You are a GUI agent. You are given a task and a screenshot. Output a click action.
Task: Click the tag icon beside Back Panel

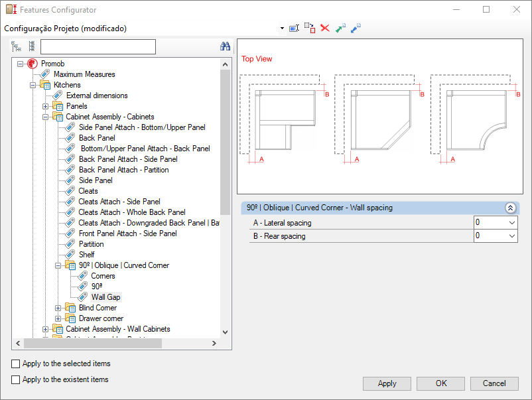70,138
